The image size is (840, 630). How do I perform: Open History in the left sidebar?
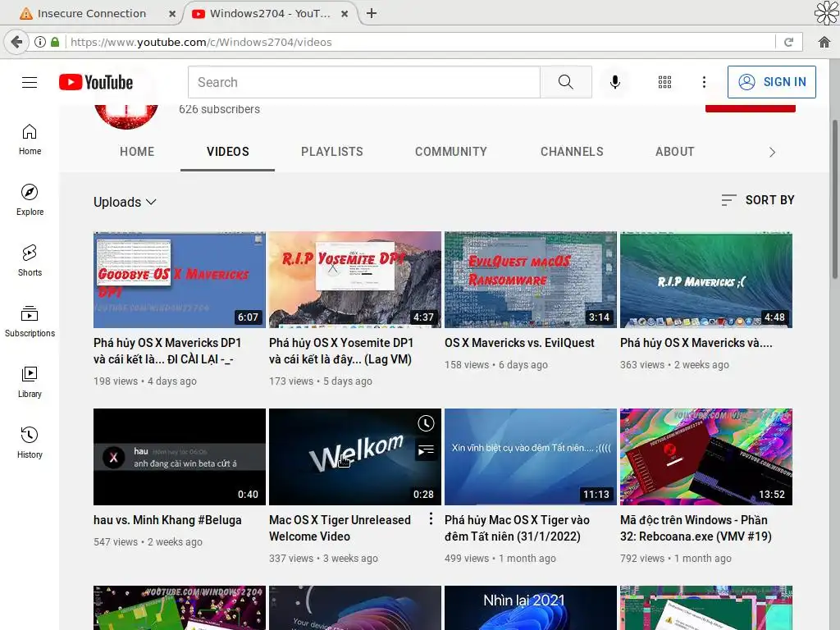pos(30,442)
